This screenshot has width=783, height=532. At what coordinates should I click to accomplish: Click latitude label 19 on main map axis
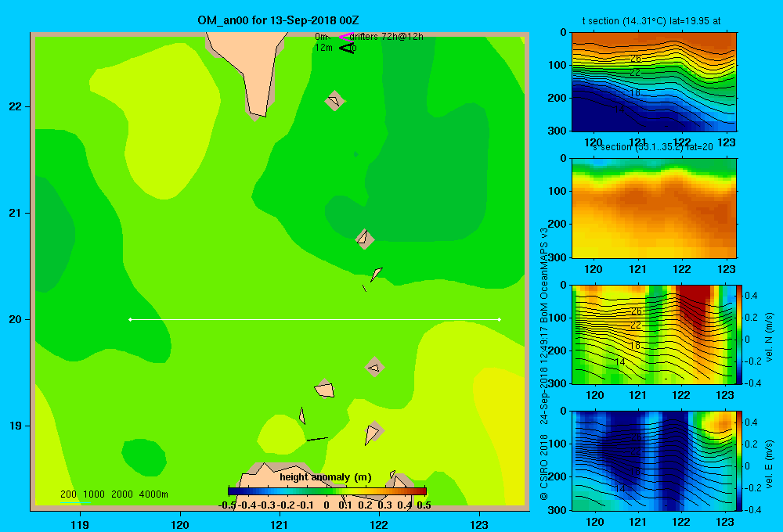pyautogui.click(x=16, y=426)
